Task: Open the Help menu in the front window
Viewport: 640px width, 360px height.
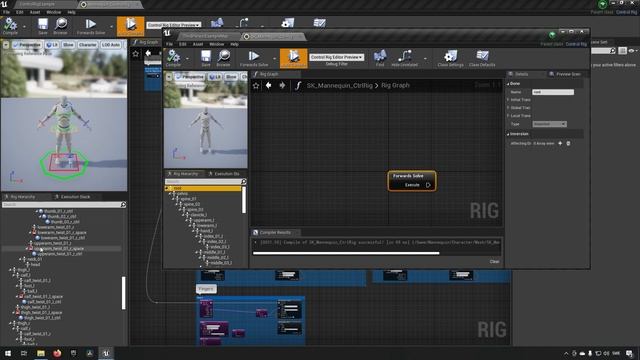Action: (x=234, y=44)
